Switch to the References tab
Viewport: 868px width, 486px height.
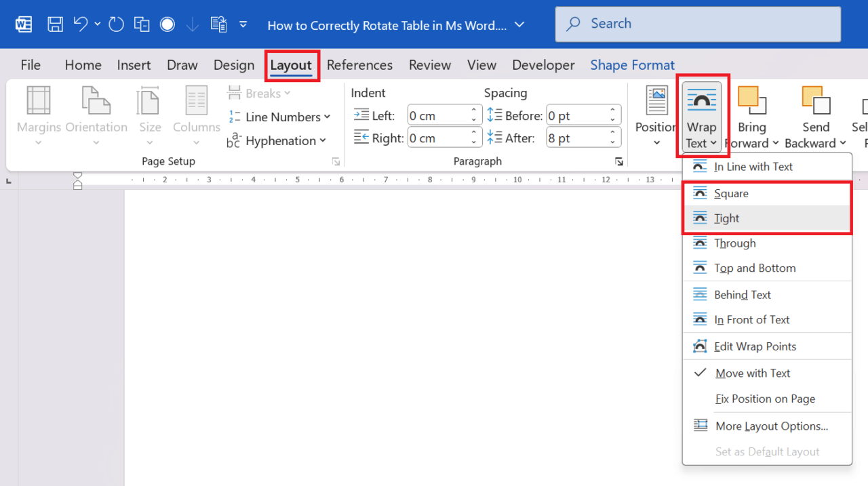point(359,64)
